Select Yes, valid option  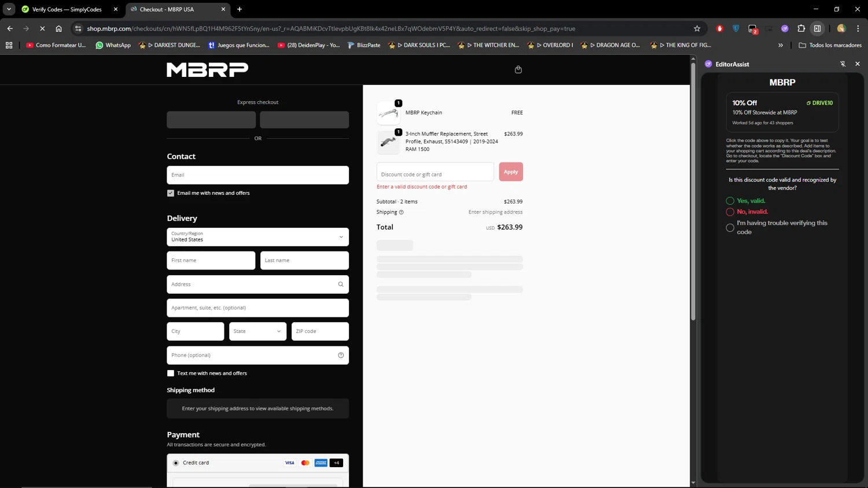pyautogui.click(x=730, y=201)
